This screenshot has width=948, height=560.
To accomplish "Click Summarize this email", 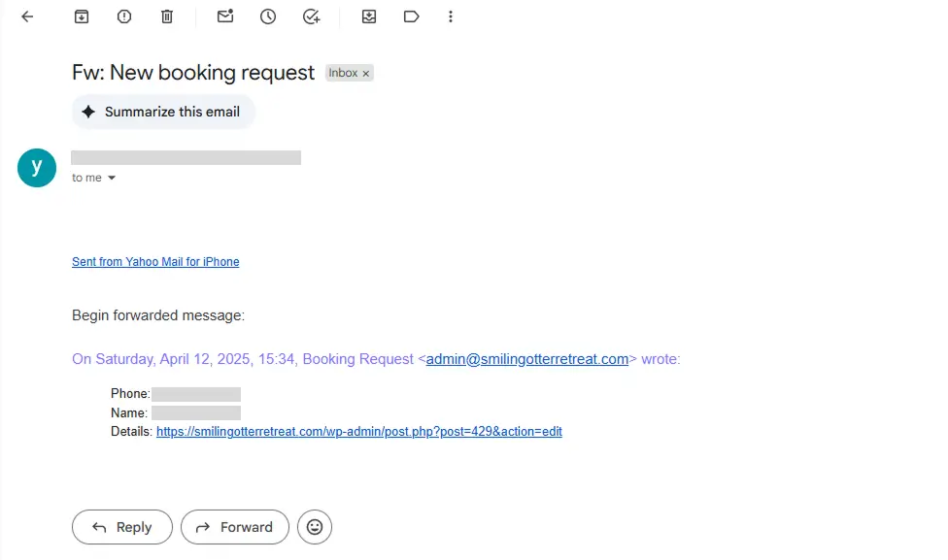I will (x=163, y=112).
